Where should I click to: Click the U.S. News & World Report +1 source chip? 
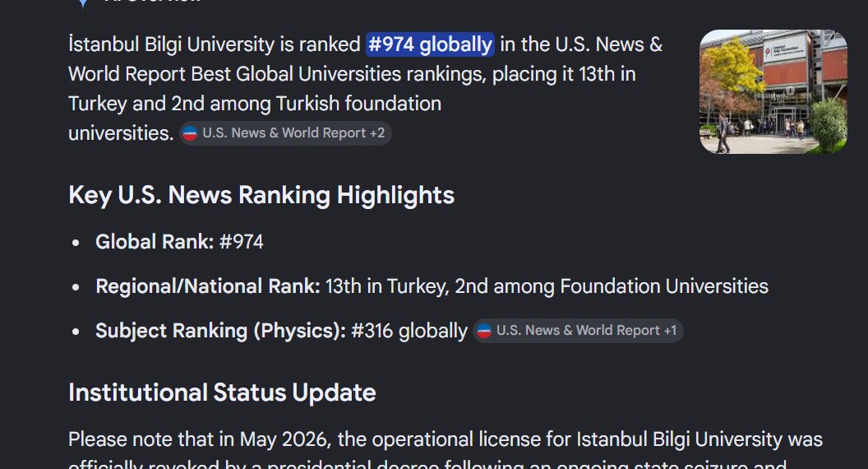click(578, 331)
